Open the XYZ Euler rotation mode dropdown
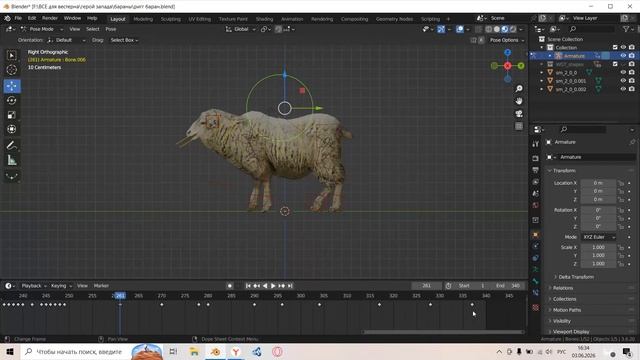The image size is (640, 360). [x=598, y=237]
